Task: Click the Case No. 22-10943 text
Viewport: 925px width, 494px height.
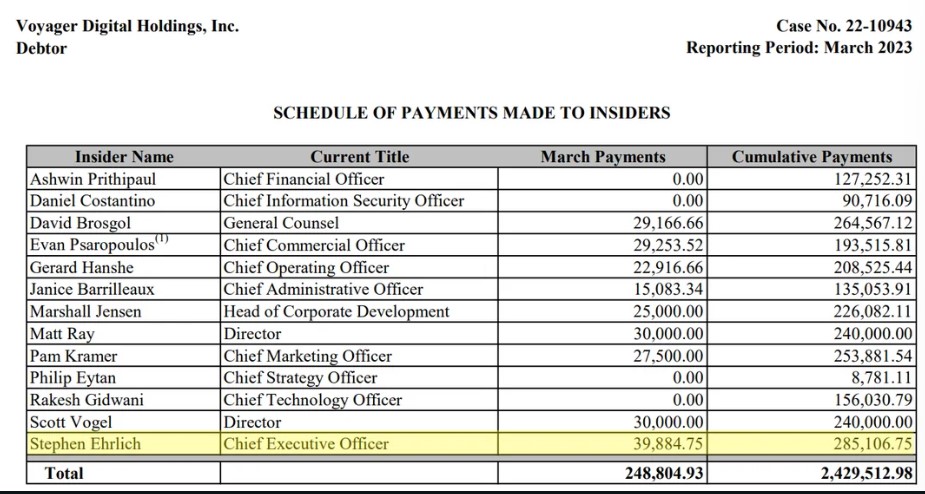Action: point(844,26)
